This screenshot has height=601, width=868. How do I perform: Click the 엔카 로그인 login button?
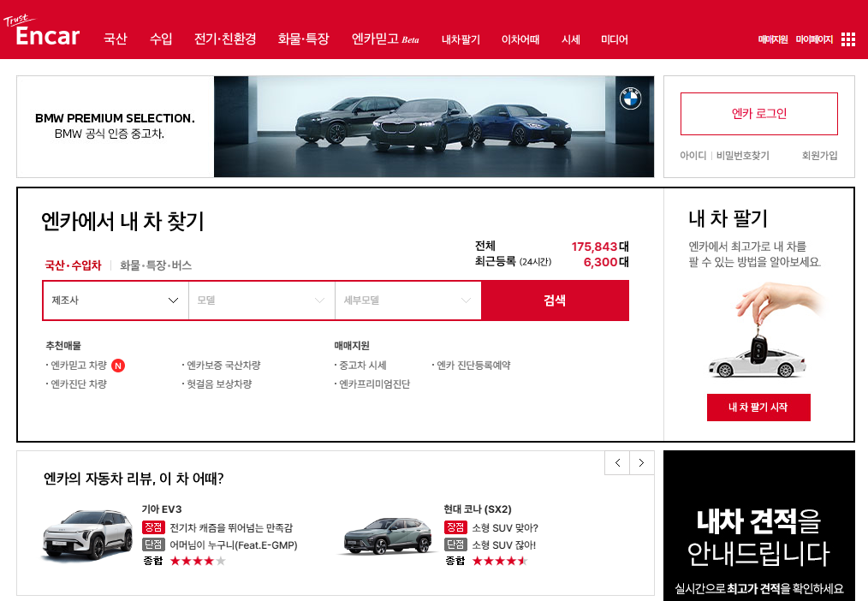[x=758, y=113]
